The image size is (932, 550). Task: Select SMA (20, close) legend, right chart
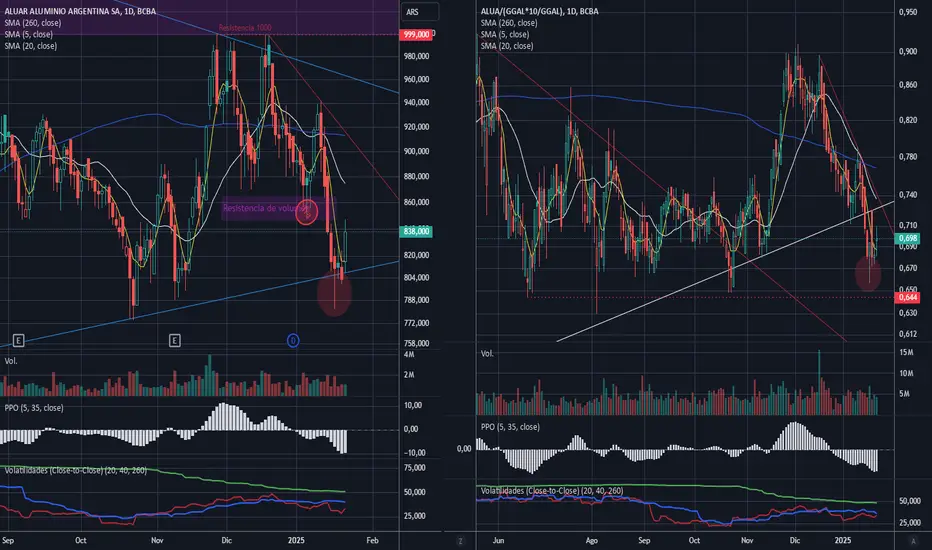tap(507, 46)
